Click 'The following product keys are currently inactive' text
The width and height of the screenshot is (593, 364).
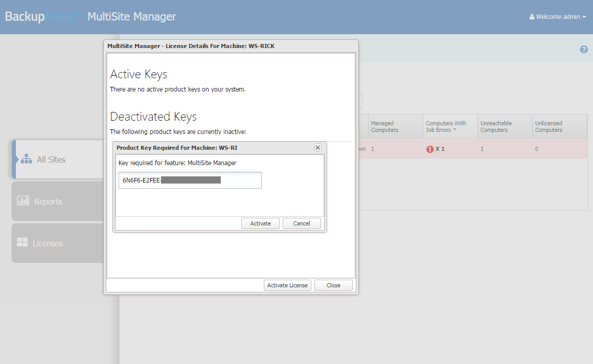click(178, 132)
